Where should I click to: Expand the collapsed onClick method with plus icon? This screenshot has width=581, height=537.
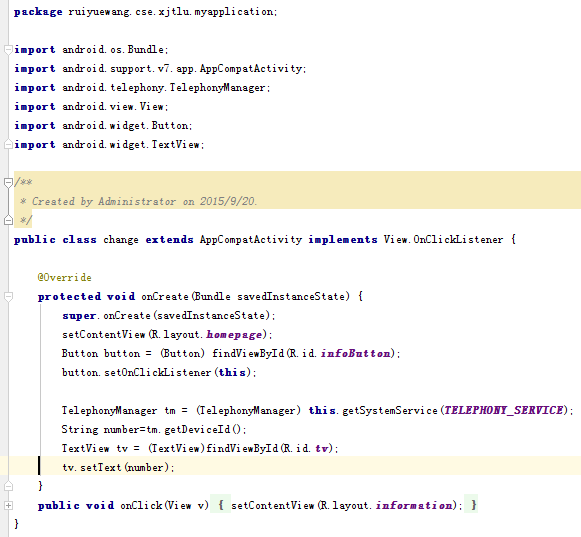click(x=8, y=505)
